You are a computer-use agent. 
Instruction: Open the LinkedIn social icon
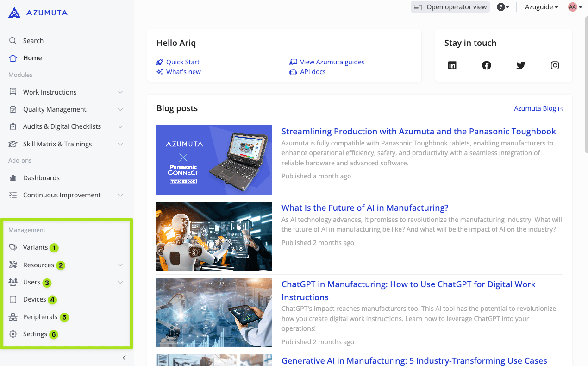coord(452,65)
